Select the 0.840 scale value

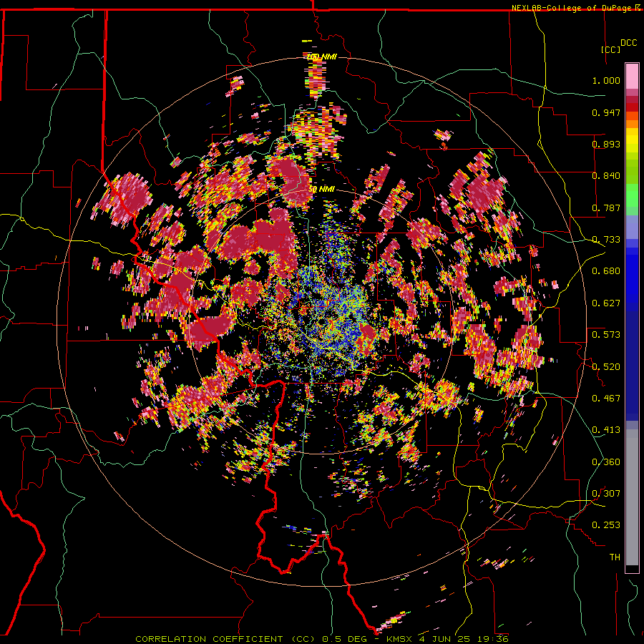click(606, 175)
